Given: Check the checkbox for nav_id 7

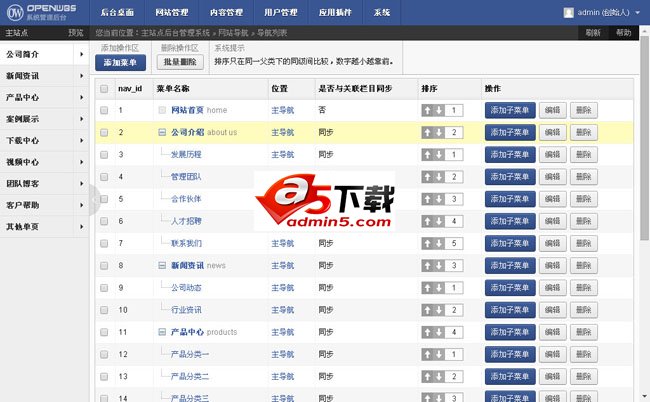Looking at the screenshot, I should point(104,244).
